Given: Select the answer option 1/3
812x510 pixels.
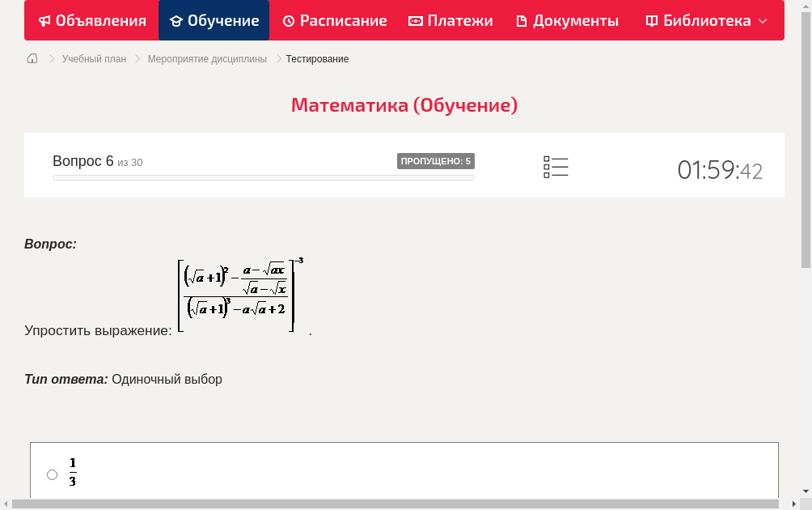Looking at the screenshot, I should click(52, 474).
